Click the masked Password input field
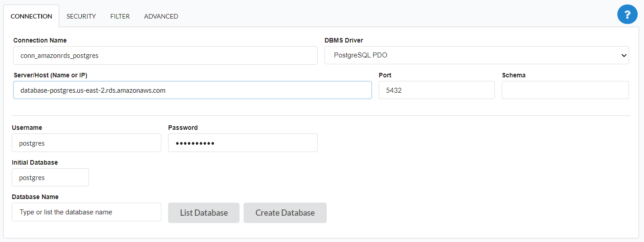The width and height of the screenshot is (644, 242). [x=243, y=143]
